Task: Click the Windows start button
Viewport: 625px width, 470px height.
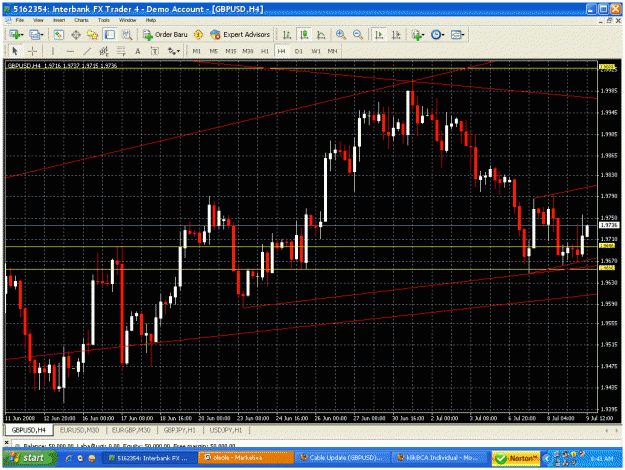Action: tap(30, 458)
